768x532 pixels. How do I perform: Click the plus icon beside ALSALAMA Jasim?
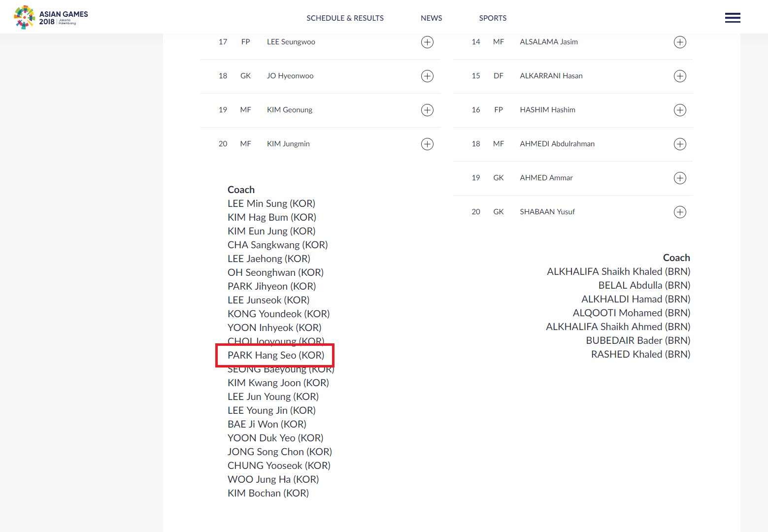coord(680,42)
